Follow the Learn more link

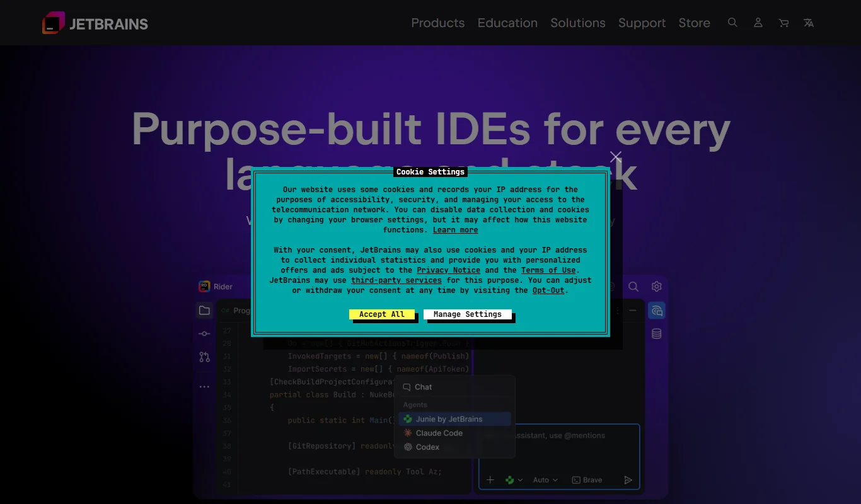(455, 230)
